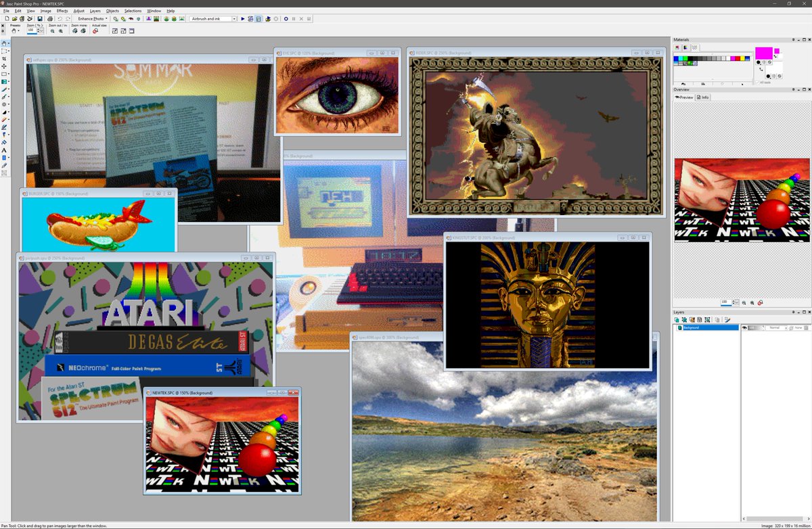The image size is (812, 529).
Task: Click the large magenta foreground material box
Action: click(764, 53)
